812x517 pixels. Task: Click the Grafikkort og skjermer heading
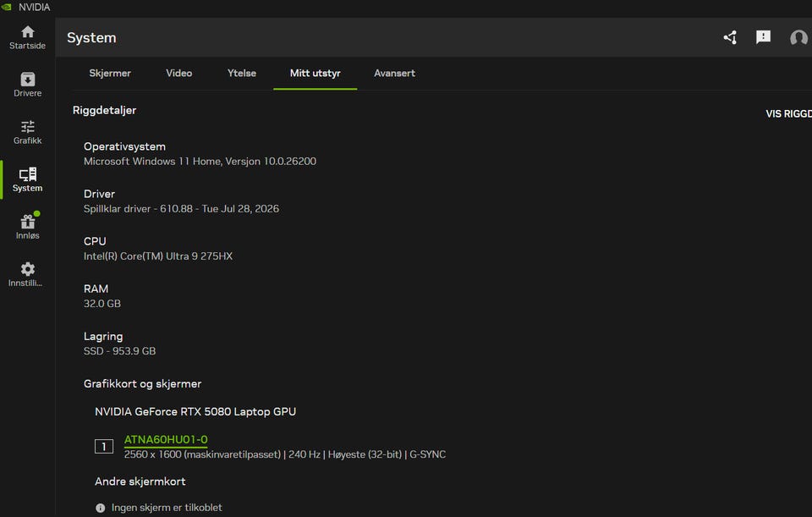pyautogui.click(x=142, y=384)
